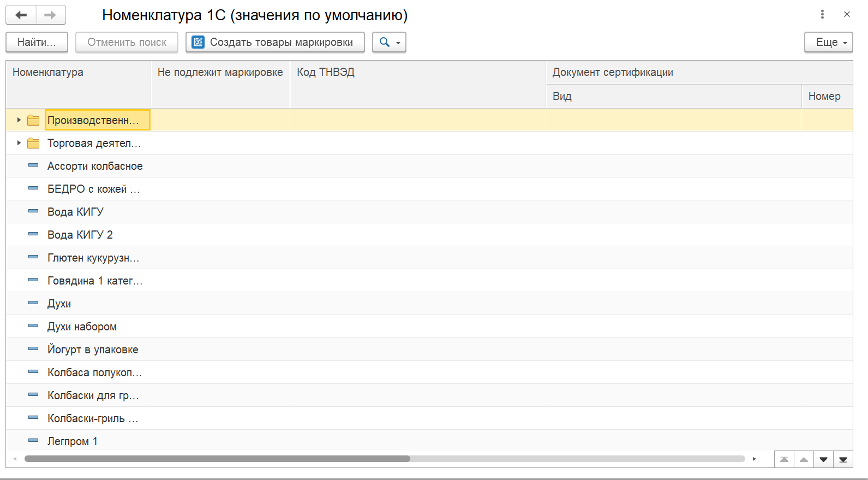
Task: Click the Отменить поиск button
Action: point(127,42)
